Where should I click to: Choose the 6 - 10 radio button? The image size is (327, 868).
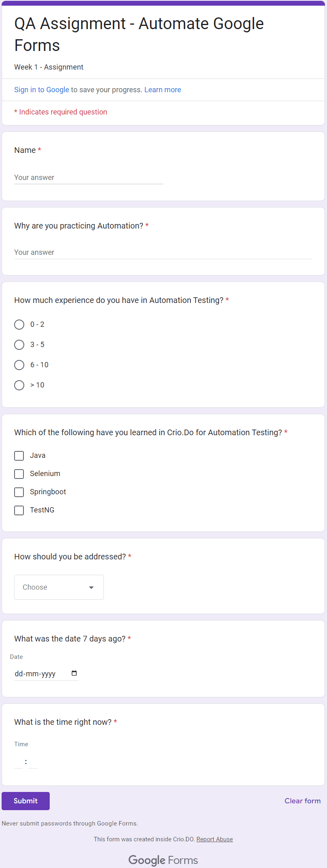click(19, 365)
